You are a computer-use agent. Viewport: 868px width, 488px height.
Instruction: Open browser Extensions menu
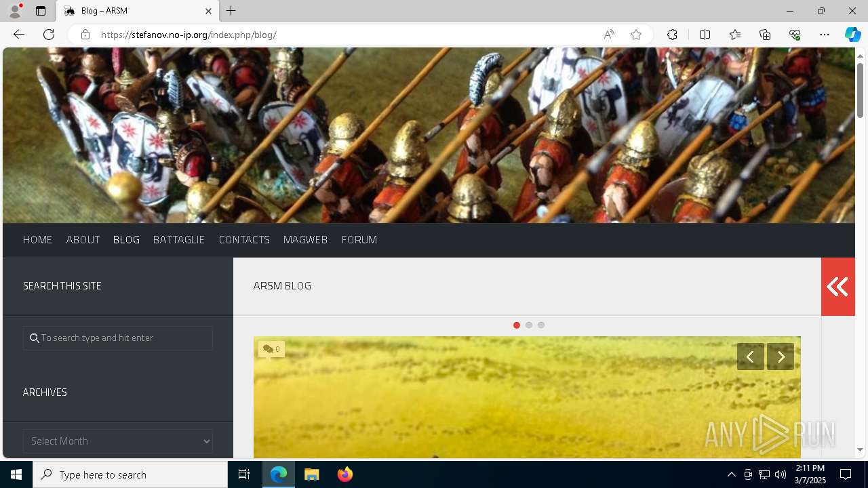672,35
